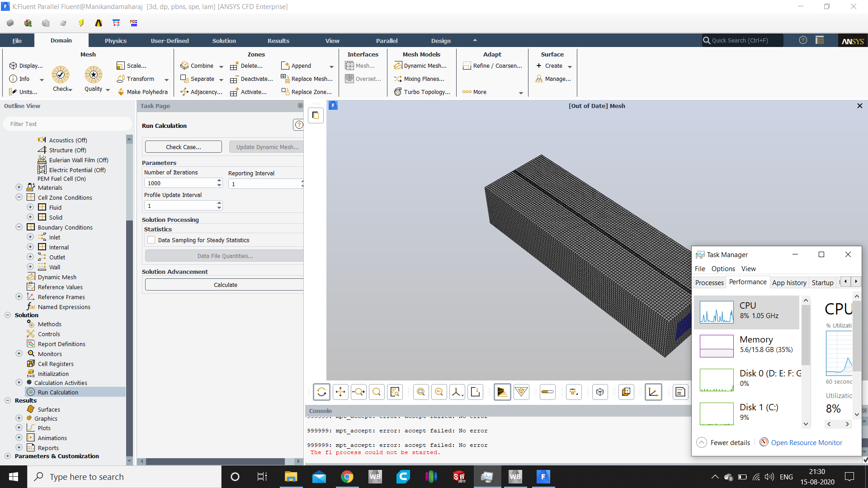Collapse the Cell Zone Conditions node
The width and height of the screenshot is (868, 488).
point(19,197)
